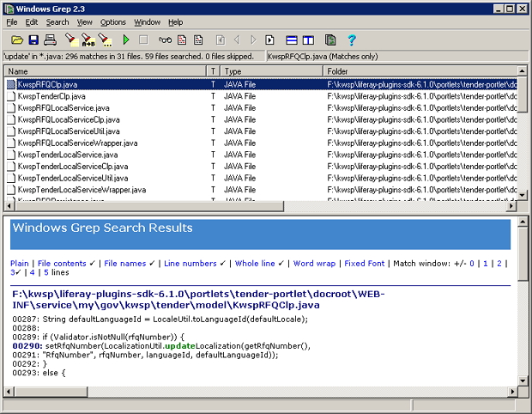The height and width of the screenshot is (414, 532).
Task: Select the horizontal split layout icon
Action: 292,40
